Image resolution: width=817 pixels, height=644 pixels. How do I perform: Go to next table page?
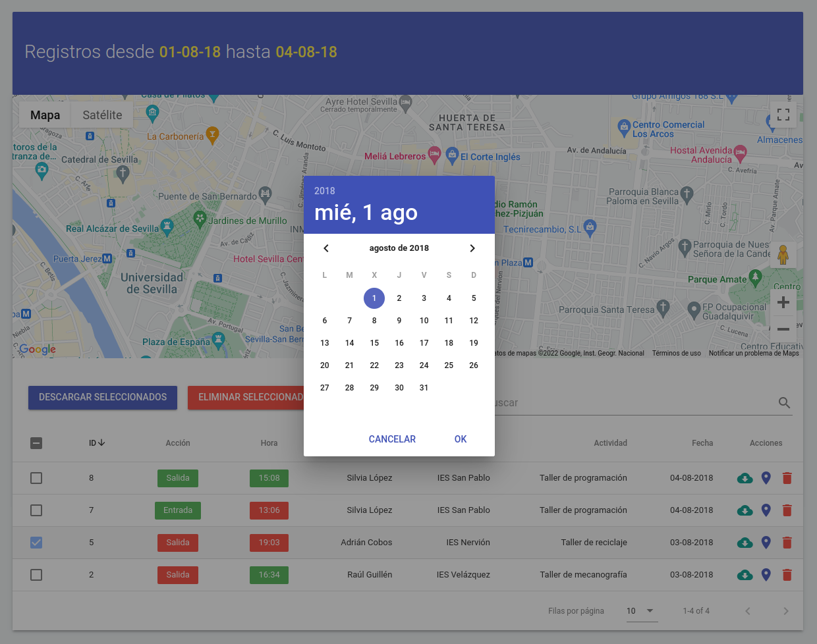click(x=785, y=611)
